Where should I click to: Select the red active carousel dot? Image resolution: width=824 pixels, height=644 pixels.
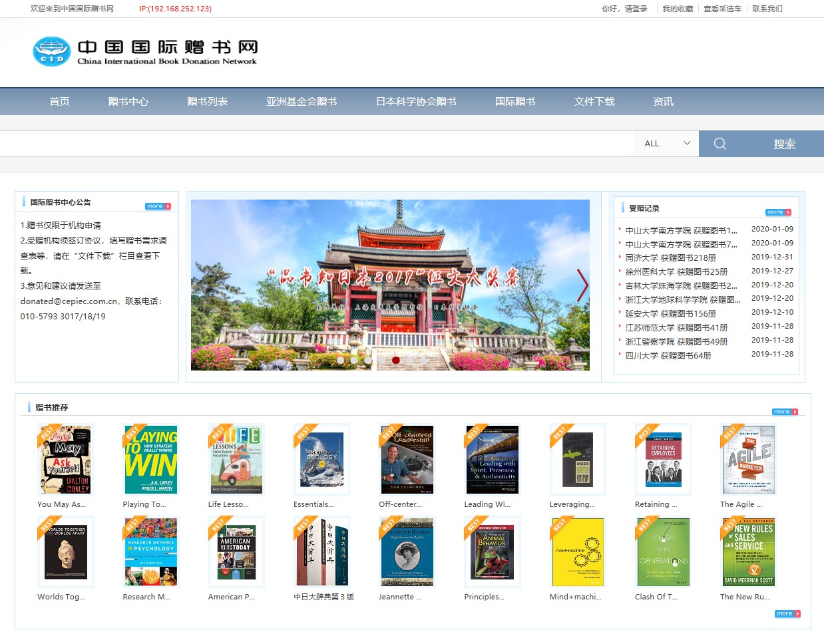(x=396, y=360)
